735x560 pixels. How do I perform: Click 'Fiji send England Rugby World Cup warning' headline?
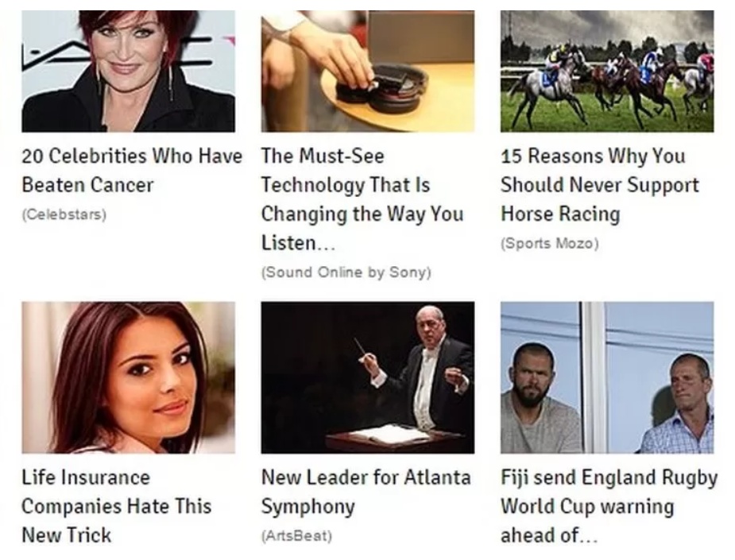tap(609, 506)
